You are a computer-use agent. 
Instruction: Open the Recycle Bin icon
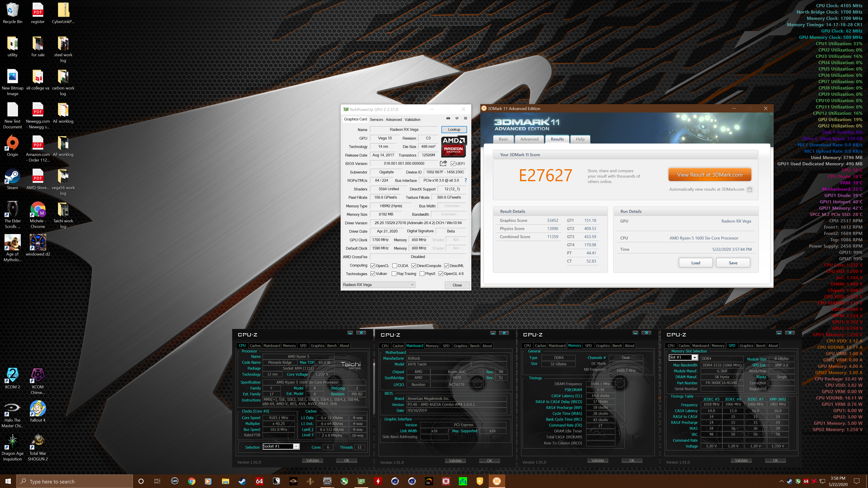12,14
